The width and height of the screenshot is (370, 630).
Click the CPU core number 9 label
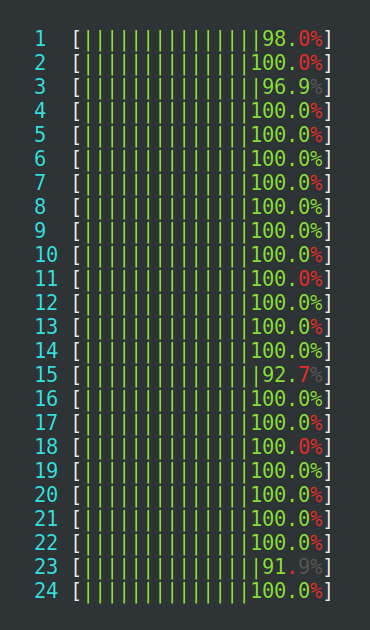pos(40,231)
